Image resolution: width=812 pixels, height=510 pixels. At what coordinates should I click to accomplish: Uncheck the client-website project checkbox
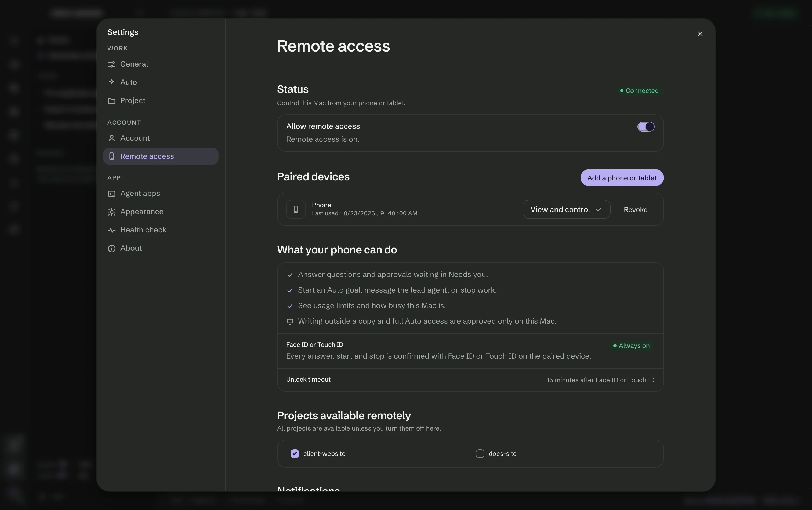[x=295, y=454]
